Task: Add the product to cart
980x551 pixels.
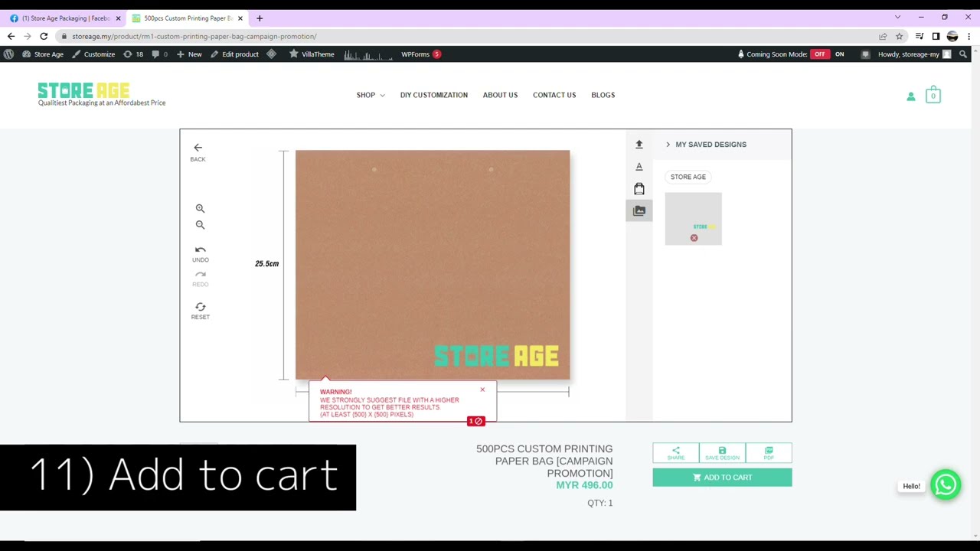Action: [x=722, y=478]
